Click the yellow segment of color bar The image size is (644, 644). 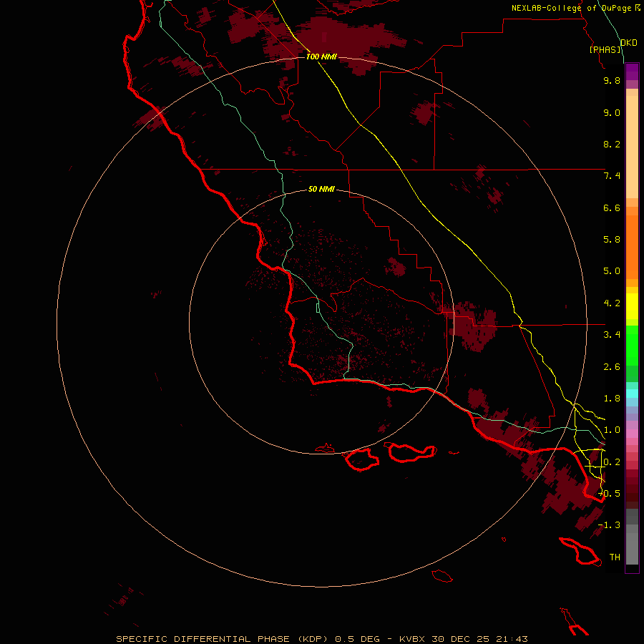(632, 306)
